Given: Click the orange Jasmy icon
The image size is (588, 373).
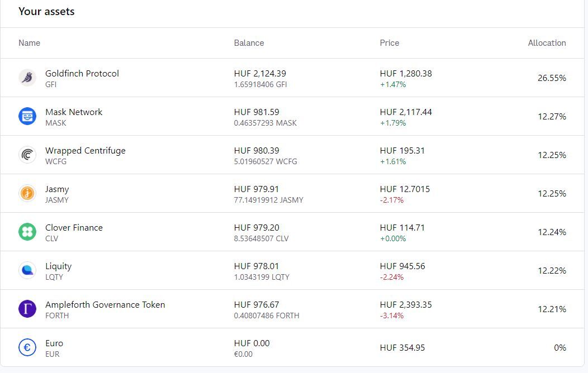Looking at the screenshot, I should coord(27,193).
